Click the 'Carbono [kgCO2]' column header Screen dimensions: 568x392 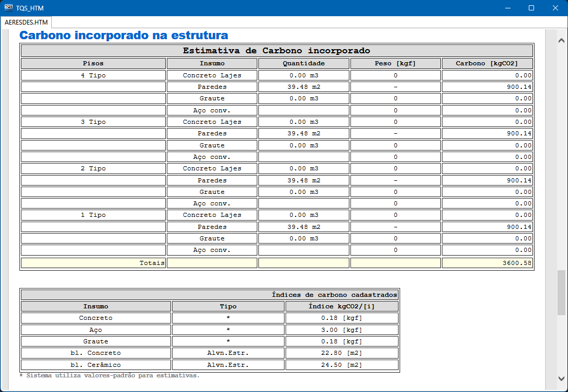point(487,63)
